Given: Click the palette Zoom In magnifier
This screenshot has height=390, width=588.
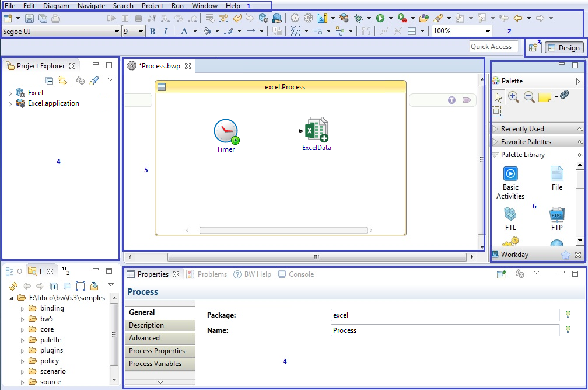Looking at the screenshot, I should [x=513, y=97].
